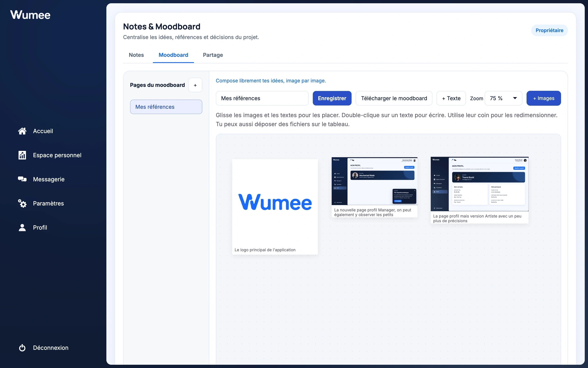Open Paramètres menu entry
The height and width of the screenshot is (368, 588).
tap(48, 203)
